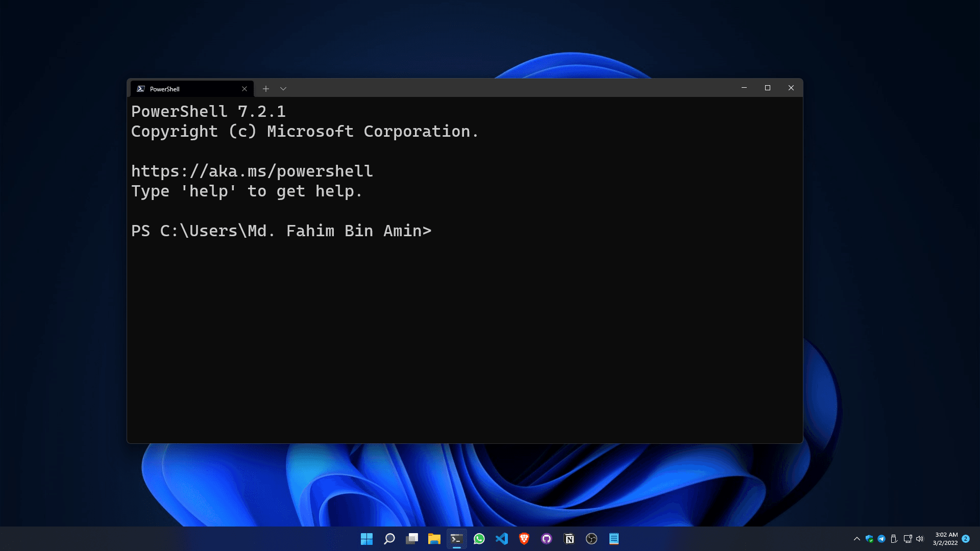This screenshot has height=551, width=980.
Task: Click the 'Copyright (c) Microsoft Corporation.' line
Action: pyautogui.click(x=305, y=132)
